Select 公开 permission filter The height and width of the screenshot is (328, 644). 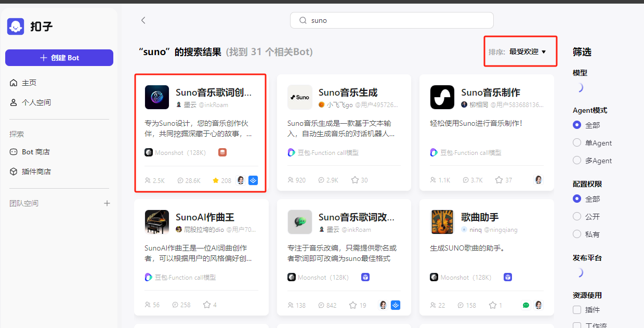point(577,216)
